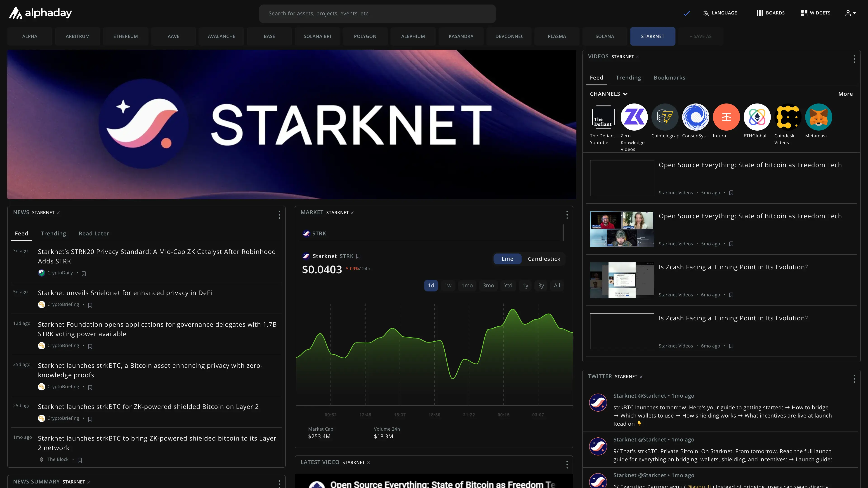
Task: Select the Coindesk Videos channel icon
Action: pos(788,117)
